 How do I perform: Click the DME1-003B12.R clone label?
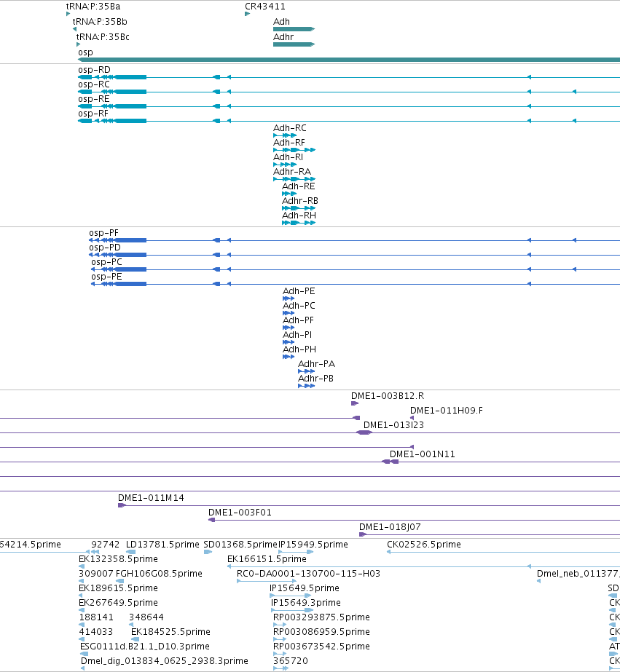tap(388, 396)
